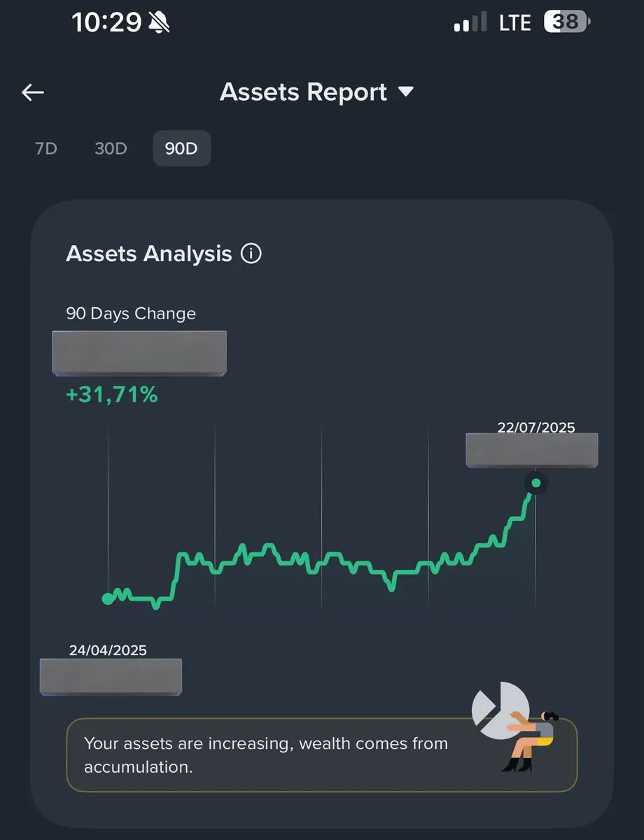
Task: Tap the LTE network indicator
Action: click(x=514, y=23)
